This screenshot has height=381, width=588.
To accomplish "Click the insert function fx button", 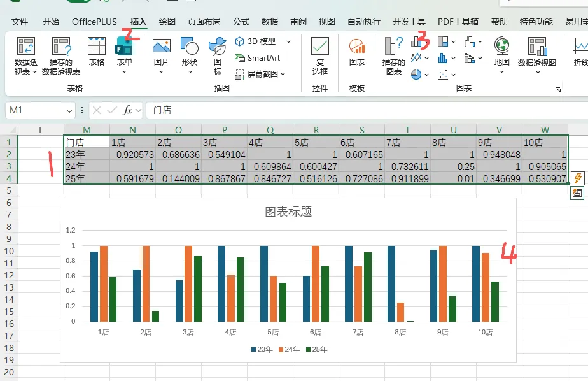I will pos(127,110).
